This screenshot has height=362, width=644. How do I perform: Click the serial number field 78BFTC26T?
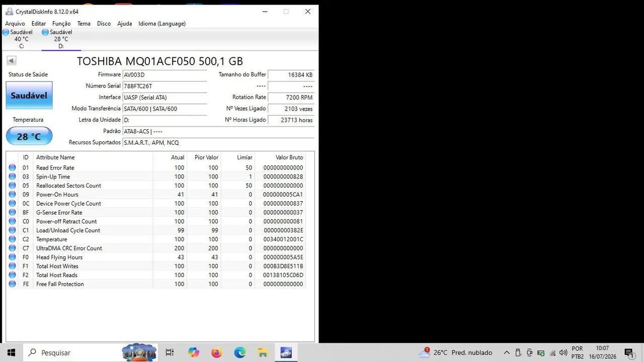tap(165, 86)
